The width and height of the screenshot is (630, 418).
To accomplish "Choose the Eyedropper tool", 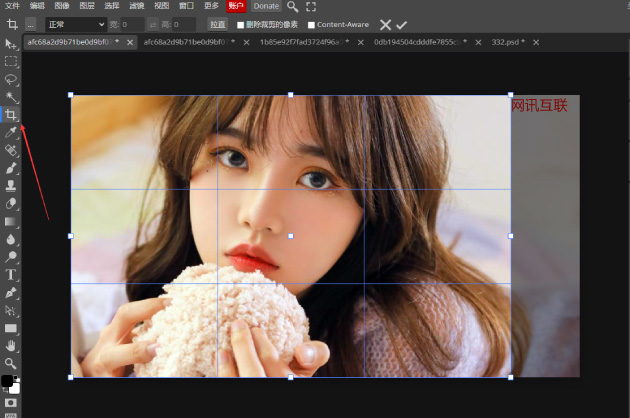I will click(11, 133).
